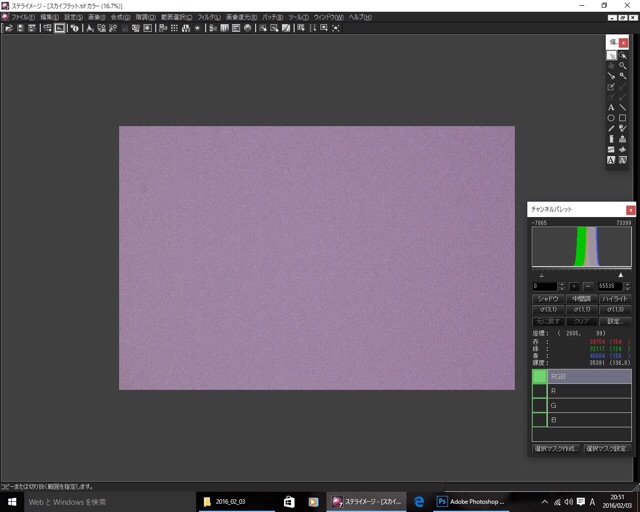Open the 階調 menu

pyautogui.click(x=146, y=17)
